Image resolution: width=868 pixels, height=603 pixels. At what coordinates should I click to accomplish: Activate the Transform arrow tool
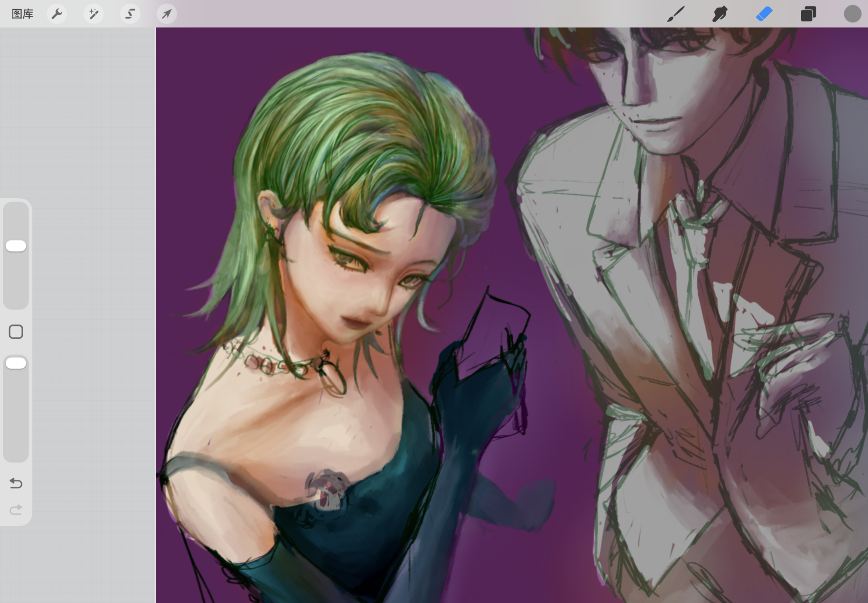(x=167, y=14)
